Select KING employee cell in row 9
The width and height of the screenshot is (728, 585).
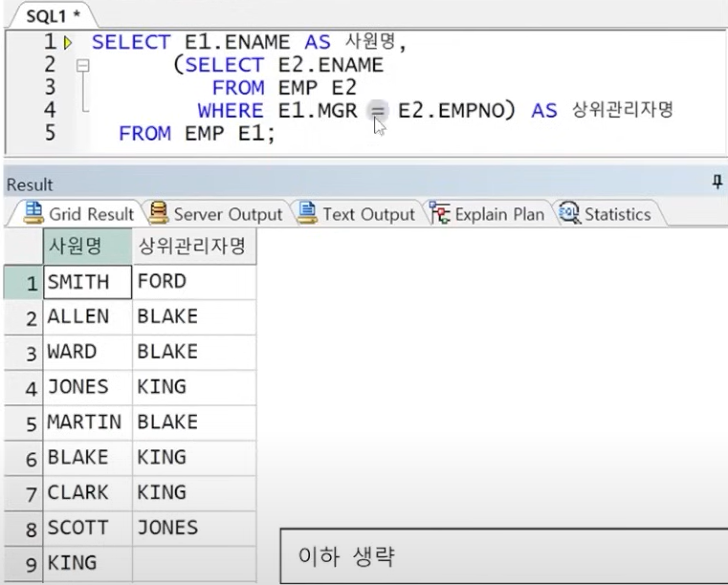(88, 564)
